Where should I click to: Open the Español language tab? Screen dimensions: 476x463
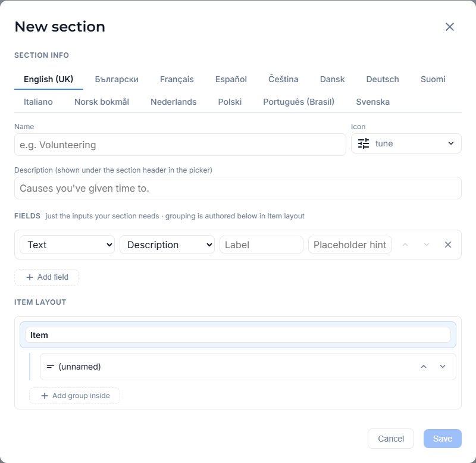(x=231, y=79)
